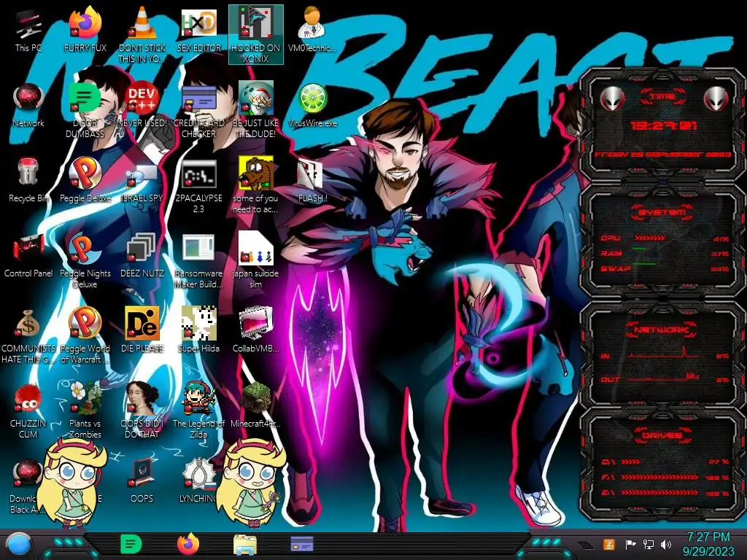Click the Star Butterfly mascot beside the OOPS icon
Screen dimensions: 747x560
tap(73, 483)
